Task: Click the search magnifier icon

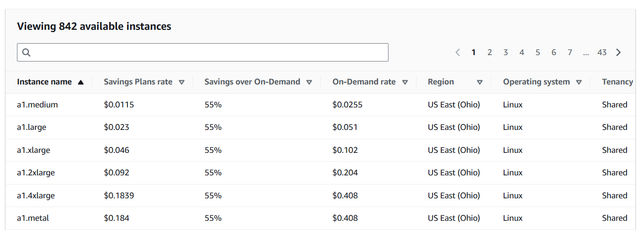Action: [x=26, y=52]
